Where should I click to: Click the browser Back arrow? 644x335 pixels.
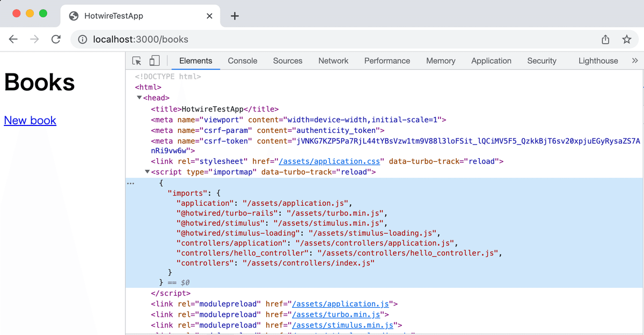(x=13, y=39)
